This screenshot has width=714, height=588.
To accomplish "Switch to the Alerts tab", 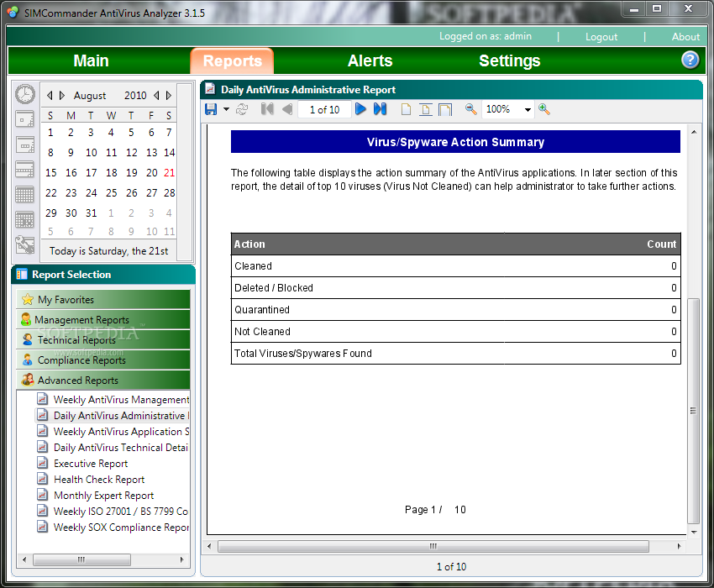I will click(370, 60).
